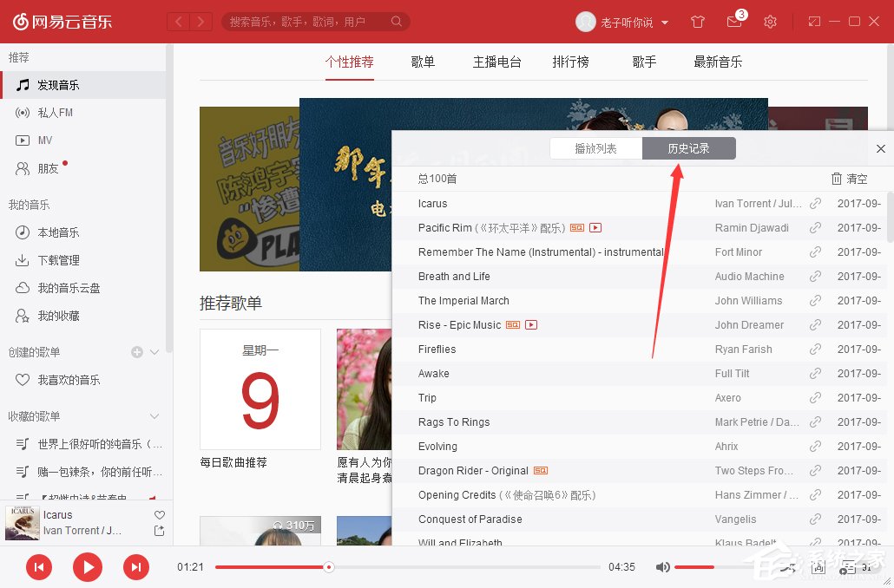This screenshot has height=588, width=894.
Task: Open settings with the gear icon
Action: tap(770, 22)
